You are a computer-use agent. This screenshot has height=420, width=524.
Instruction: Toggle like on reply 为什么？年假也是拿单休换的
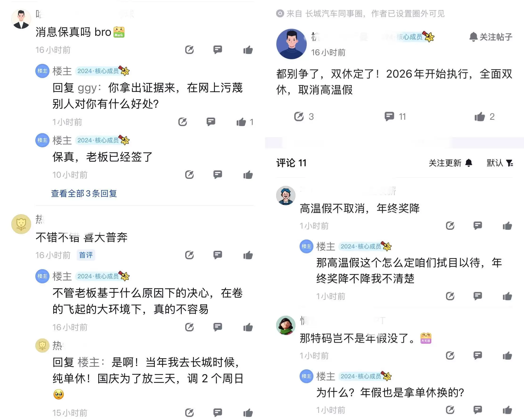[x=507, y=410]
